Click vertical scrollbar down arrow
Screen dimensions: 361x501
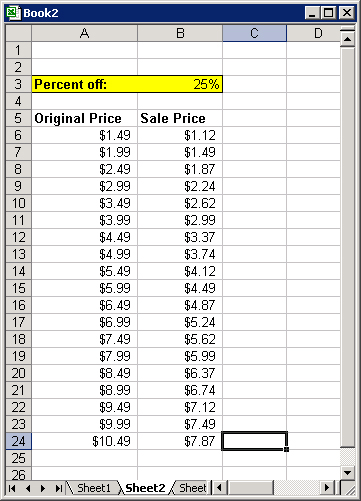347,472
